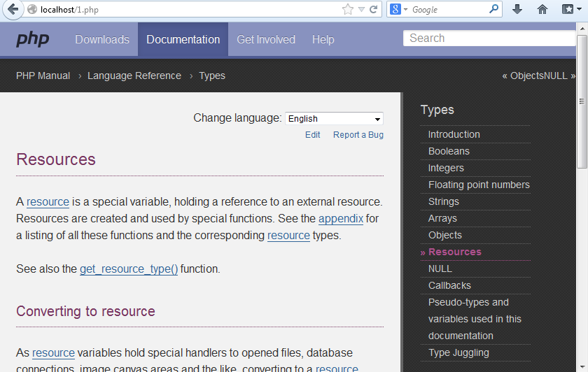Click the browser back arrow button
The image size is (588, 372).
point(12,10)
